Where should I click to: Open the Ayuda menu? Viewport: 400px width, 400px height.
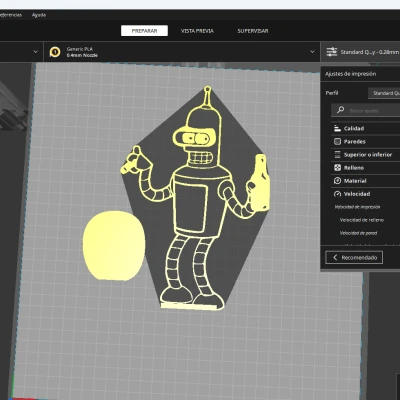coord(39,15)
